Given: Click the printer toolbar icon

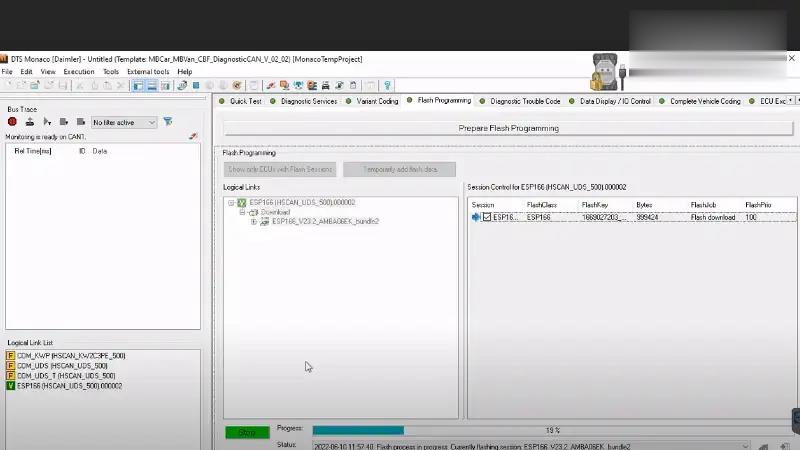Looking at the screenshot, I should click(x=326, y=85).
